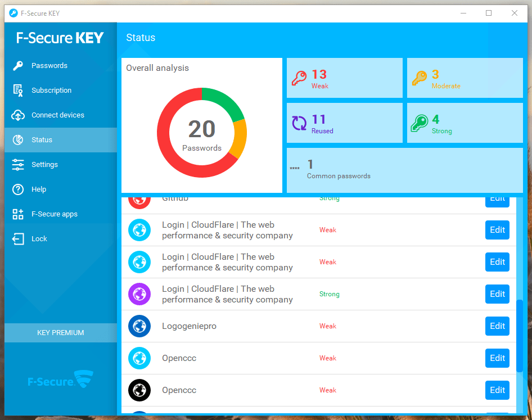Viewport: 532px width, 420px height.
Task: Click the Lock exit icon
Action: 18,239
